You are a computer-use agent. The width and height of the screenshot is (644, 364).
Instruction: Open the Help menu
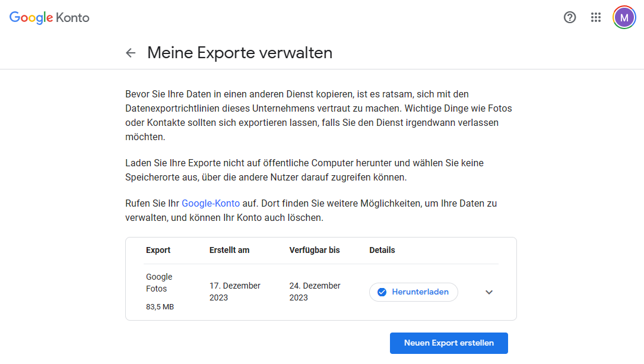570,17
